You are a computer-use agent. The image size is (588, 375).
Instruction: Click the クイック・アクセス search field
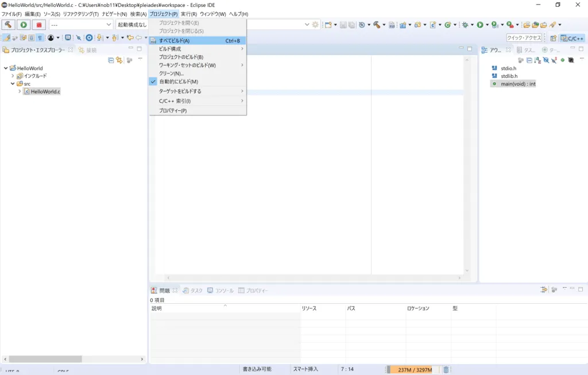pos(524,38)
